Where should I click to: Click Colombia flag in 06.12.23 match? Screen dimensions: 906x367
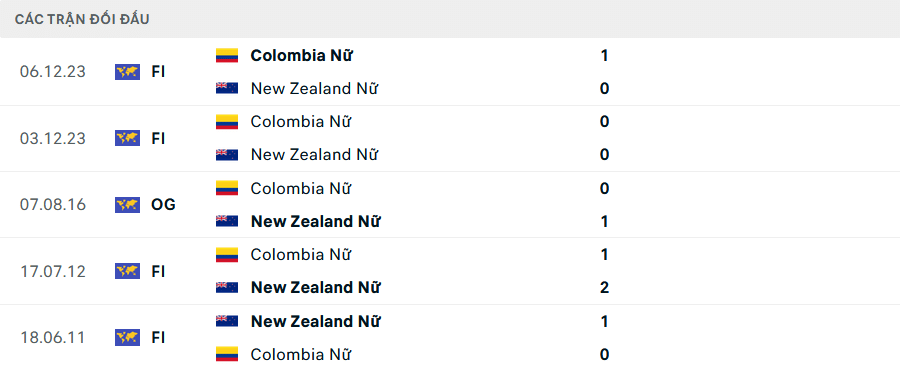point(227,56)
